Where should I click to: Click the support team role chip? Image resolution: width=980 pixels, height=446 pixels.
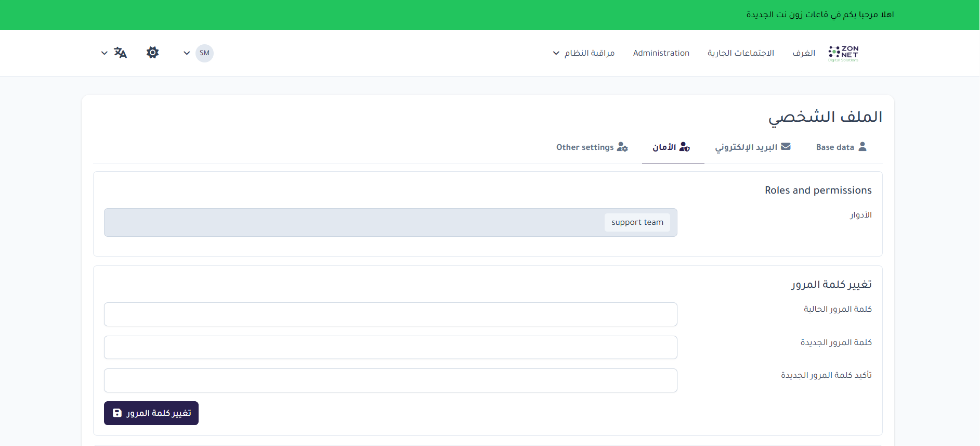[637, 222]
